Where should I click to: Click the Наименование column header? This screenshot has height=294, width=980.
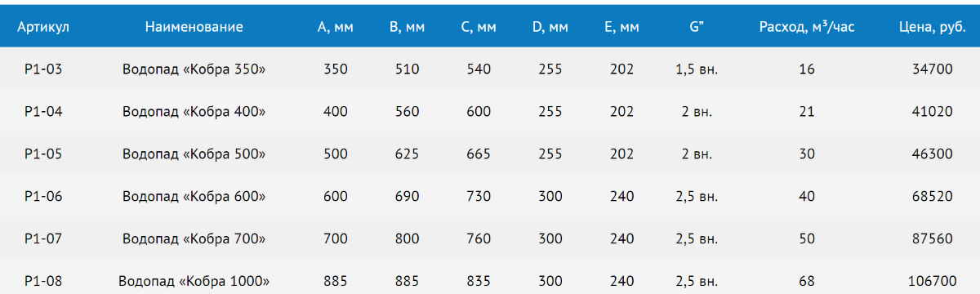[x=194, y=27]
